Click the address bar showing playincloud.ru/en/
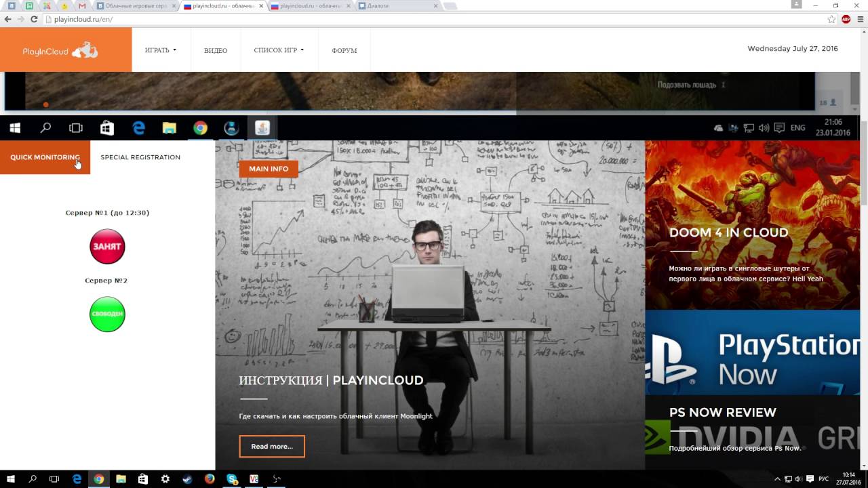 [434, 19]
